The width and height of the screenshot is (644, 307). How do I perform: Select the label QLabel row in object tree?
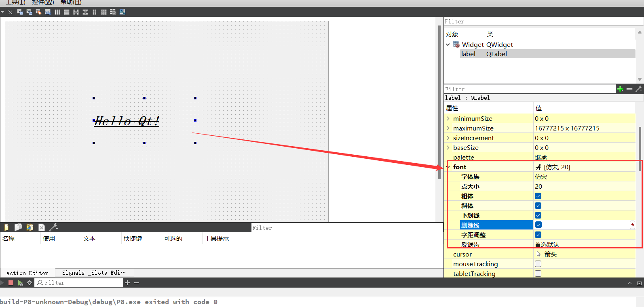(x=548, y=54)
